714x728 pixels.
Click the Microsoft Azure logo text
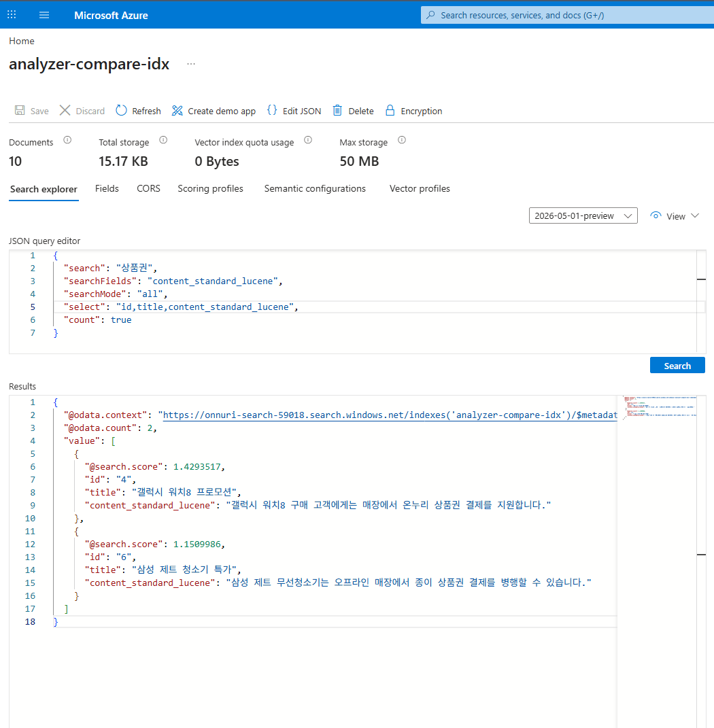pyautogui.click(x=111, y=16)
